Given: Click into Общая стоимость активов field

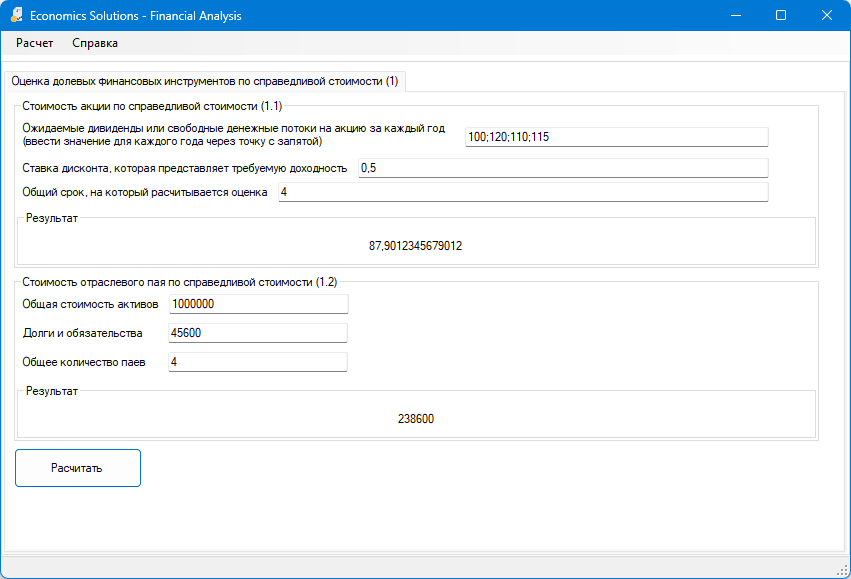Looking at the screenshot, I should (258, 304).
